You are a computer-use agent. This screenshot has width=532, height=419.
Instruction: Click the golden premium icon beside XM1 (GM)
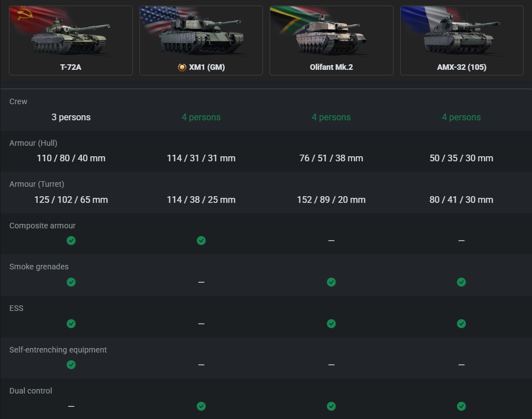pos(182,68)
